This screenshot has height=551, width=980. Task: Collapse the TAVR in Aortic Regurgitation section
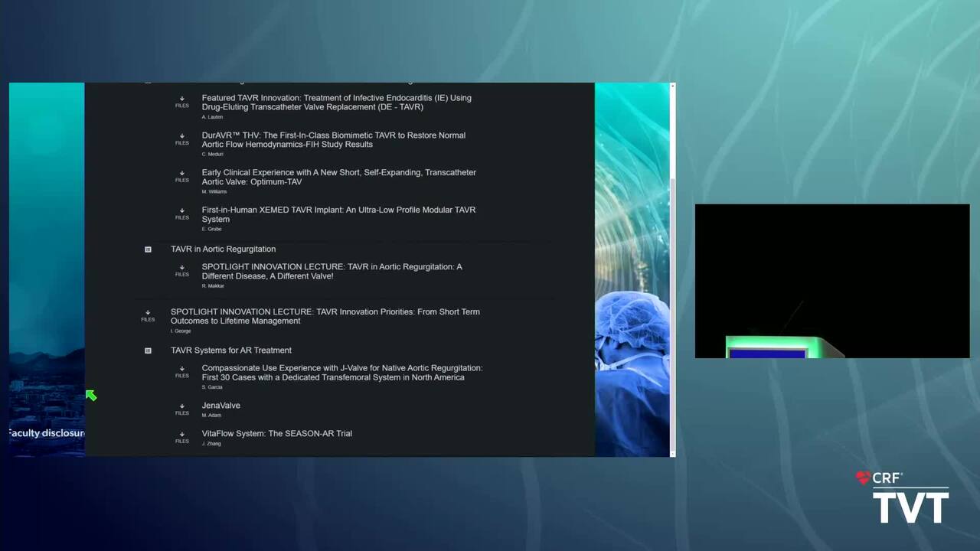[x=148, y=249]
